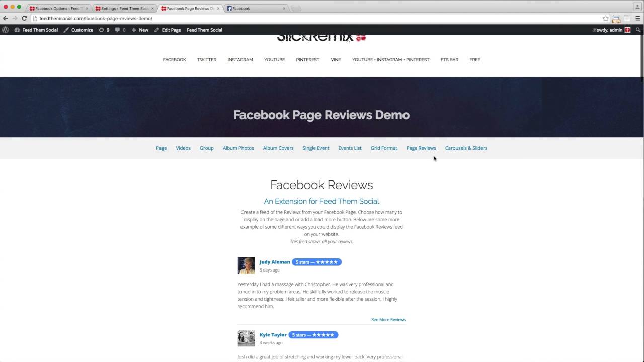The image size is (644, 362).
Task: Click the '4 weeks ago' timestamp
Action: tap(271, 343)
